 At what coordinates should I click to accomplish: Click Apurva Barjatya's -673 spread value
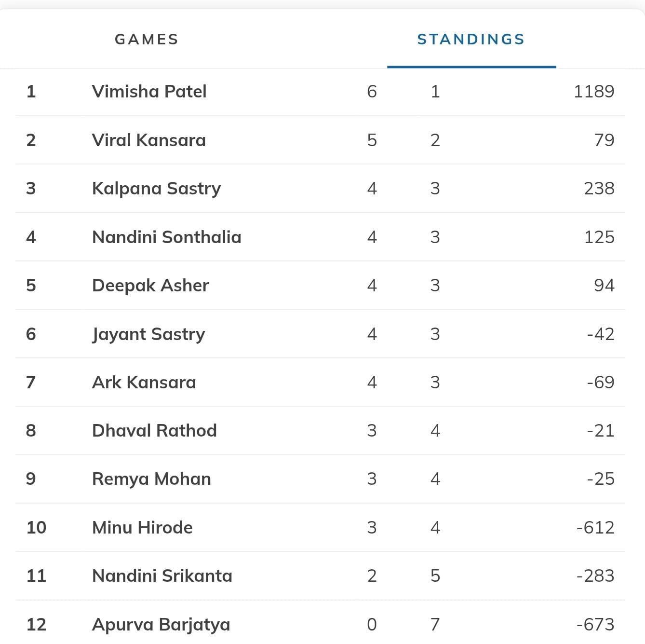[x=595, y=624]
